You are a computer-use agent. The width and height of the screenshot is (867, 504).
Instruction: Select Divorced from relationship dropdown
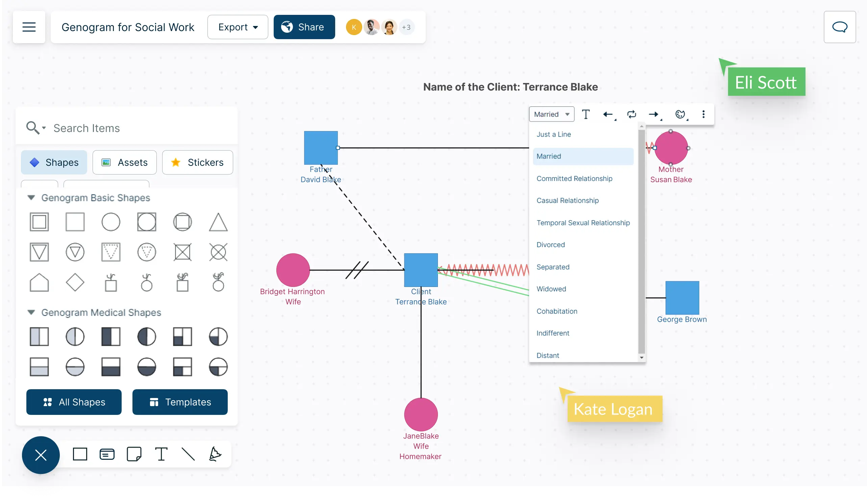click(551, 244)
